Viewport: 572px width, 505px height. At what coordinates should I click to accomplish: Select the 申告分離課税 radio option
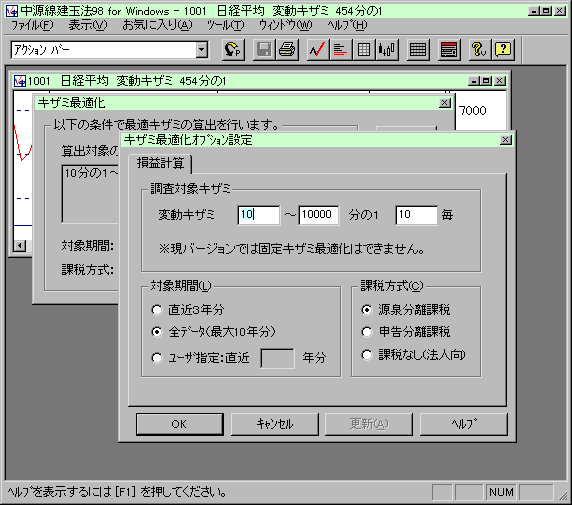(367, 332)
